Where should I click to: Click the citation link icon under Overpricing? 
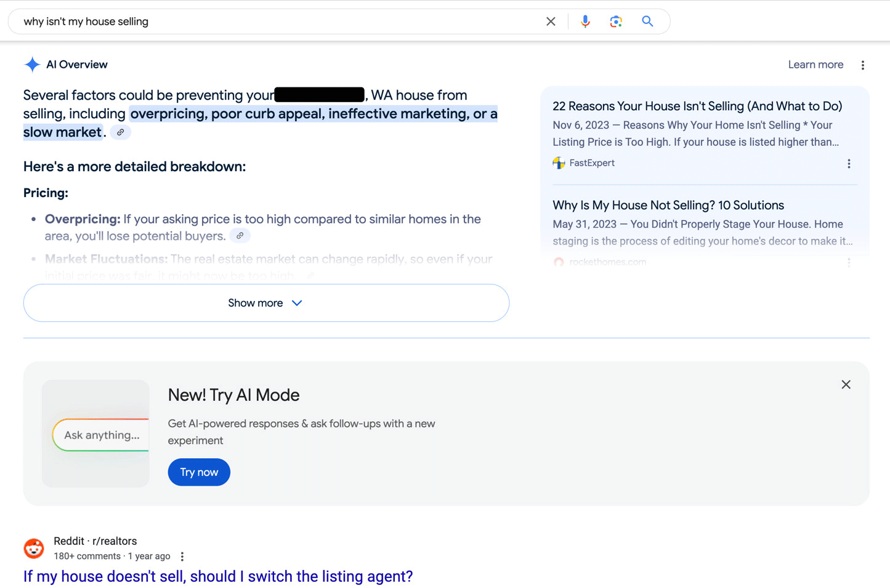(240, 235)
